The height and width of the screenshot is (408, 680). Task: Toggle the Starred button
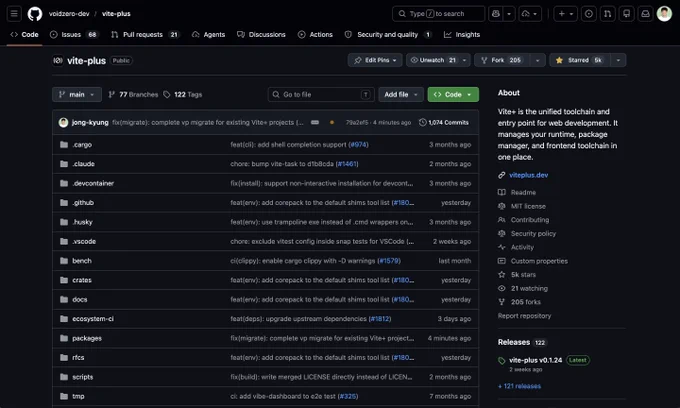(x=579, y=60)
